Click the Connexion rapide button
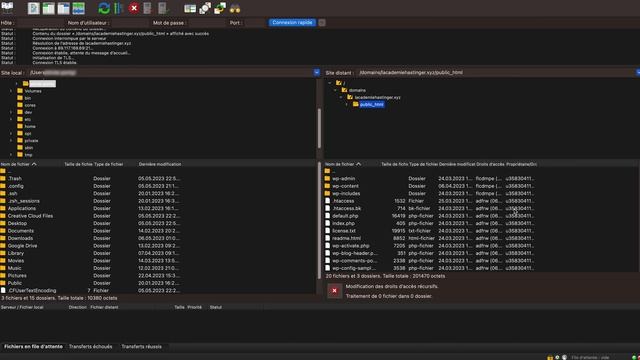This screenshot has width=640, height=360. (292, 22)
